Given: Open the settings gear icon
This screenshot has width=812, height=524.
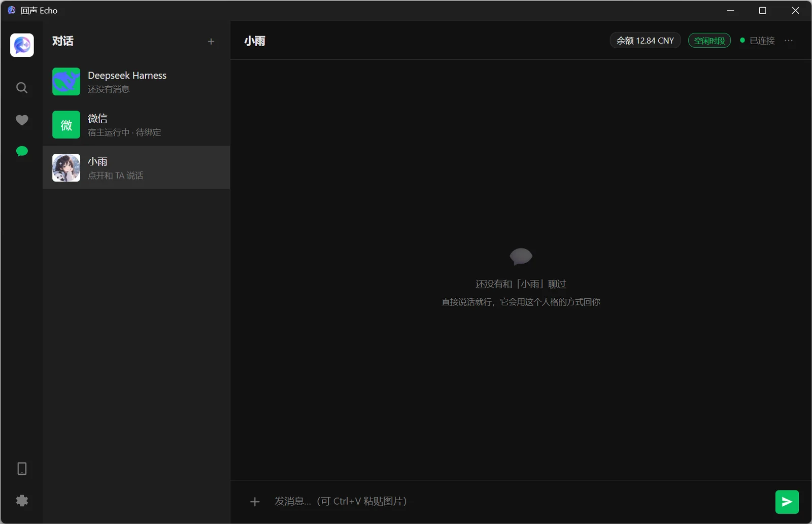Looking at the screenshot, I should coord(22,501).
